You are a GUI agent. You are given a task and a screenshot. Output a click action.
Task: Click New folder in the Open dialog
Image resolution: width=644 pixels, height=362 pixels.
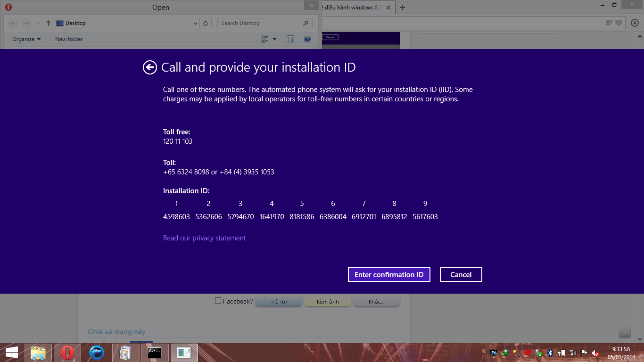point(69,39)
